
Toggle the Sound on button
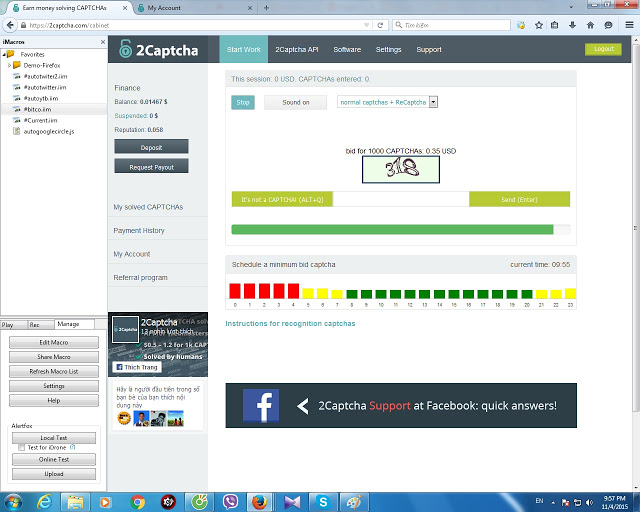click(x=296, y=102)
